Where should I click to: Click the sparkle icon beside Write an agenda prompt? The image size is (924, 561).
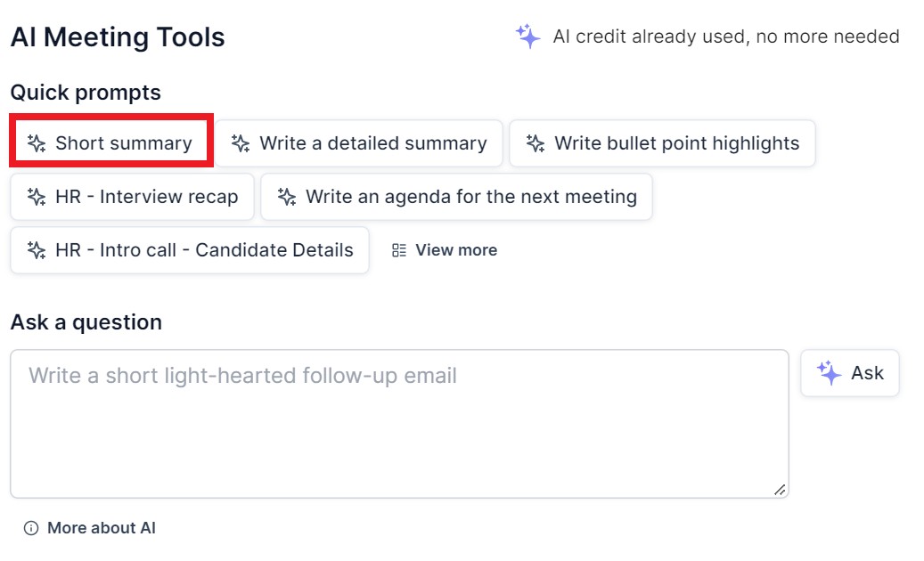click(287, 197)
